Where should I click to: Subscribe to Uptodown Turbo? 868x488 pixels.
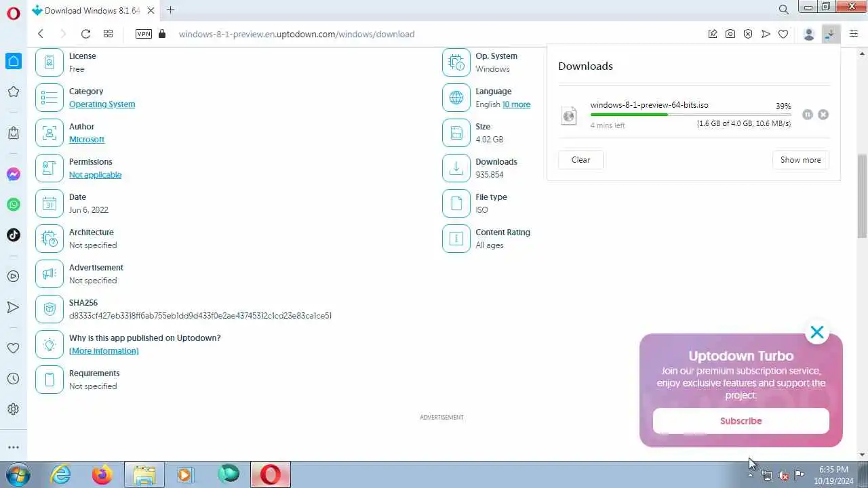(741, 421)
